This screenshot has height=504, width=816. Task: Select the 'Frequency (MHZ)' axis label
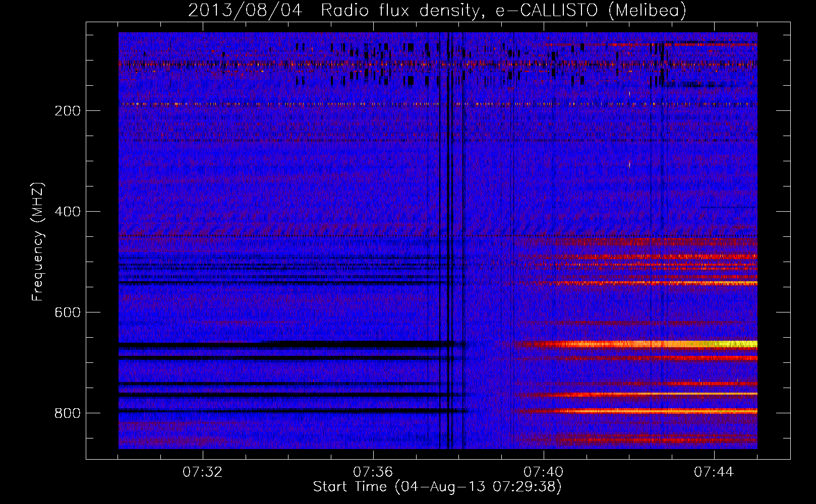[x=38, y=241]
